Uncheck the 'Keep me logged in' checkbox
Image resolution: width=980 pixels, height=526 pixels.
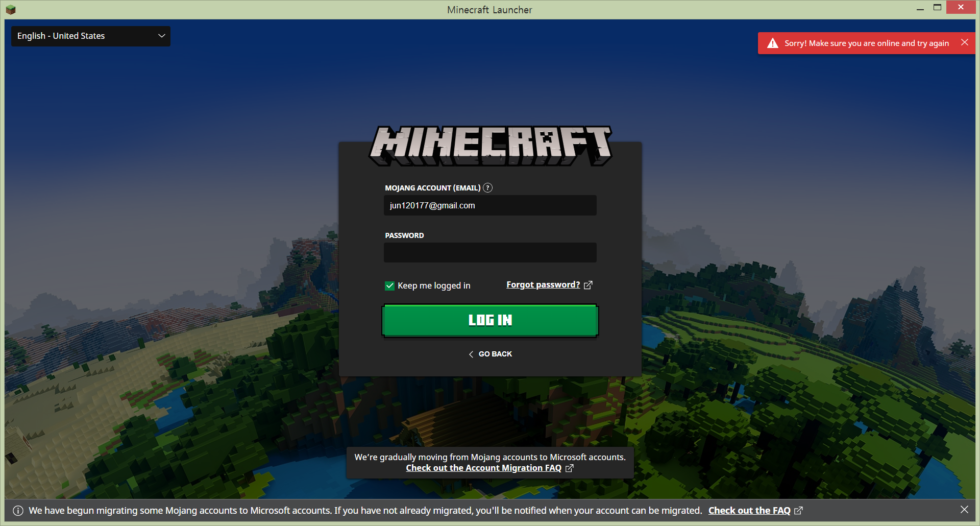[x=390, y=286]
